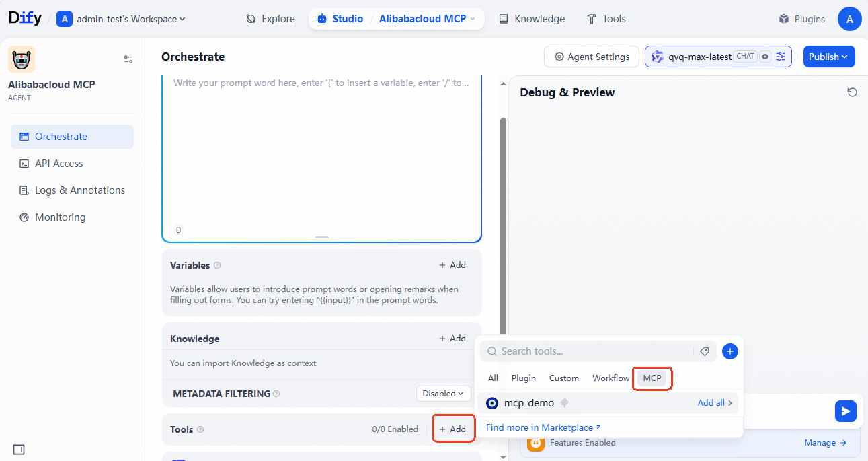Collapse the sidebar with the panel icon

coord(19,449)
